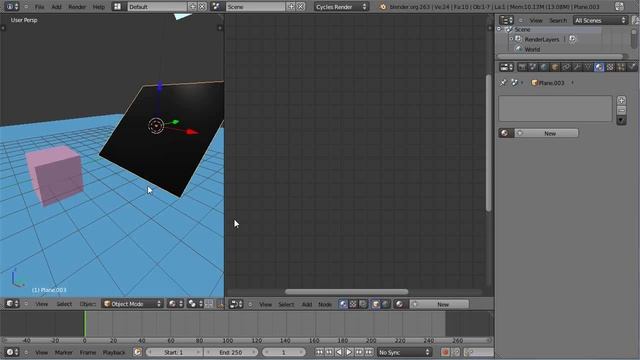Delete the current scene
640x360 pixels.
[x=300, y=7]
